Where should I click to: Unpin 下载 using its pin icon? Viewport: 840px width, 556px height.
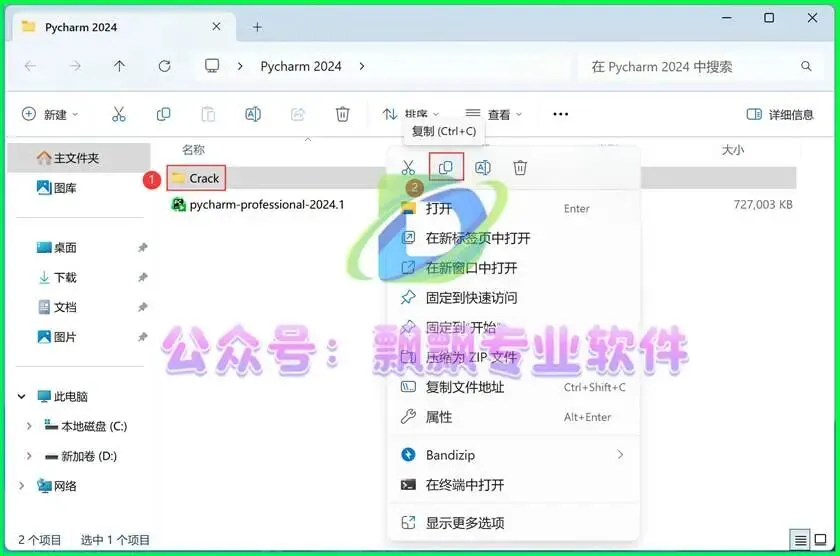(142, 277)
